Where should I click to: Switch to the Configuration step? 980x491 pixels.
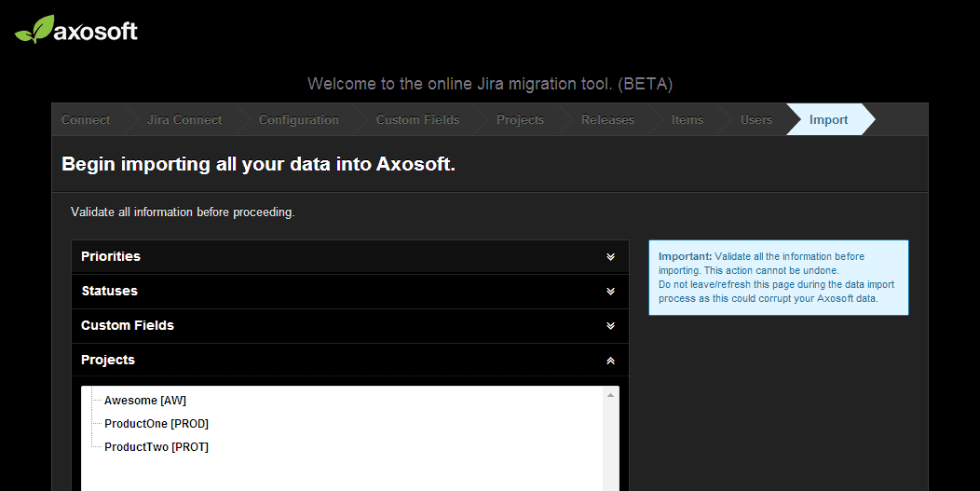299,119
